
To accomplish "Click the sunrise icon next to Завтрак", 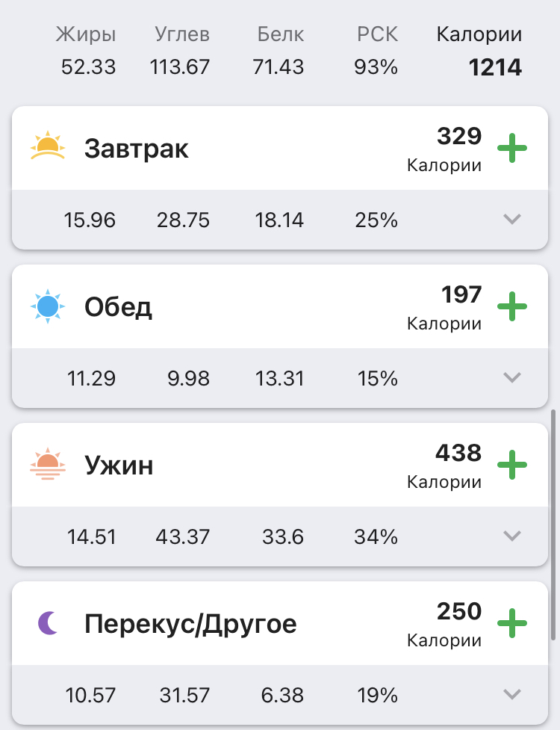I will tap(49, 147).
